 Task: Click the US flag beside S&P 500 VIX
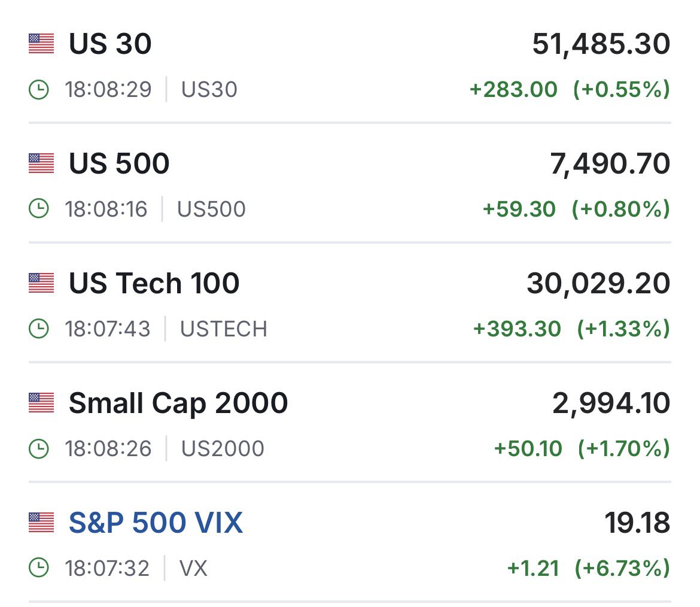pos(41,523)
